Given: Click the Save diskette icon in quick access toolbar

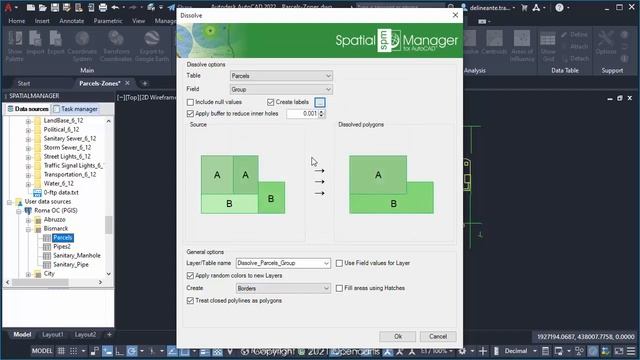Looking at the screenshot, I should 54,7.
